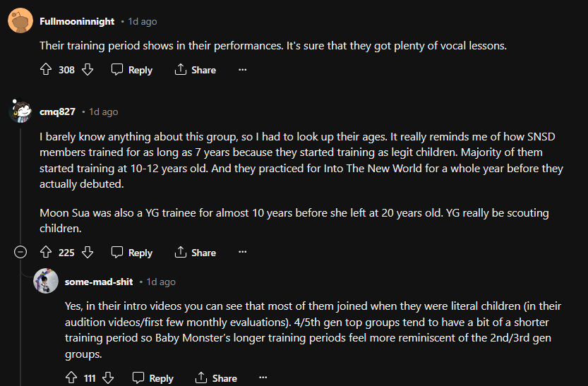
Task: Open some-mad-shit's username link
Action: click(x=99, y=282)
